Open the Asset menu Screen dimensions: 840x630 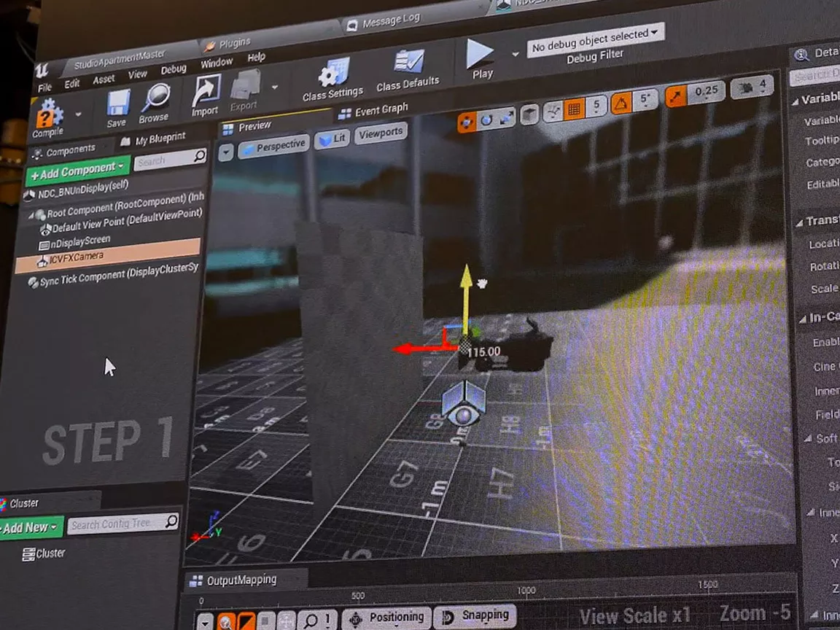(104, 79)
